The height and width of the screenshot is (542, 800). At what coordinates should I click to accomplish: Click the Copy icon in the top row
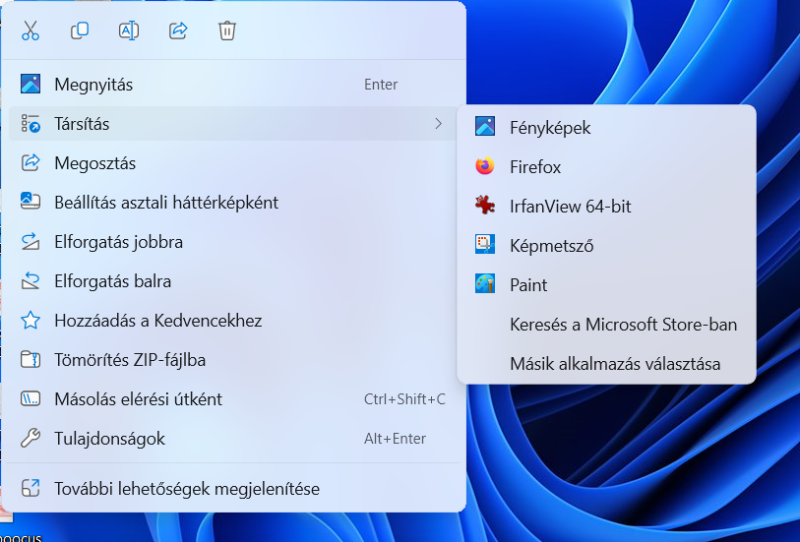80,31
